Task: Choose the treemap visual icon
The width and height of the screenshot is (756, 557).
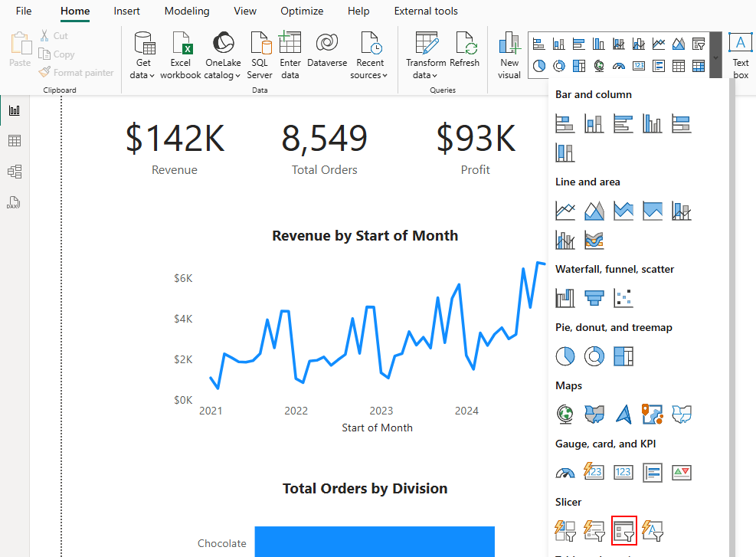Action: pos(623,356)
